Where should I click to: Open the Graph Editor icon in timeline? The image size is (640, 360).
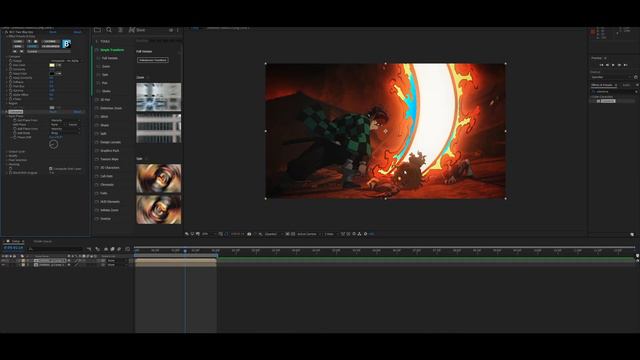click(128, 249)
